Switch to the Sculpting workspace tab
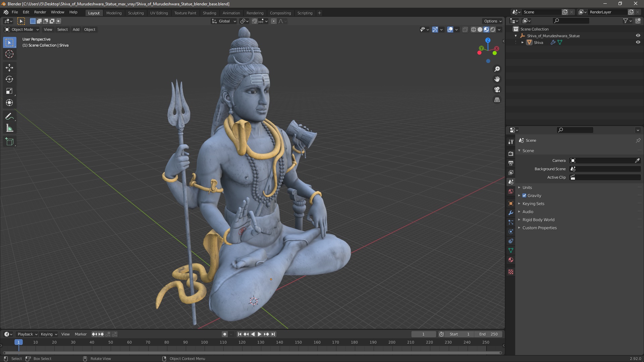Screen dimensions: 644x362 pos(136,13)
